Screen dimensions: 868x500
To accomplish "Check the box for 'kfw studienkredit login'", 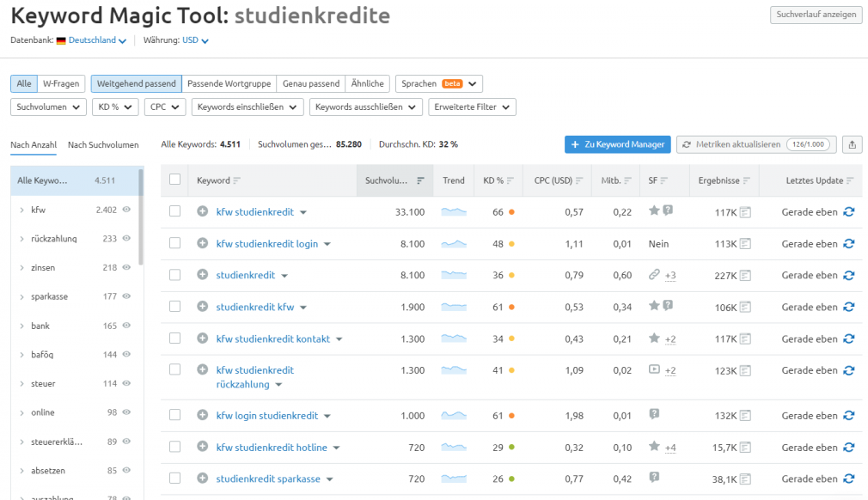I will [175, 243].
